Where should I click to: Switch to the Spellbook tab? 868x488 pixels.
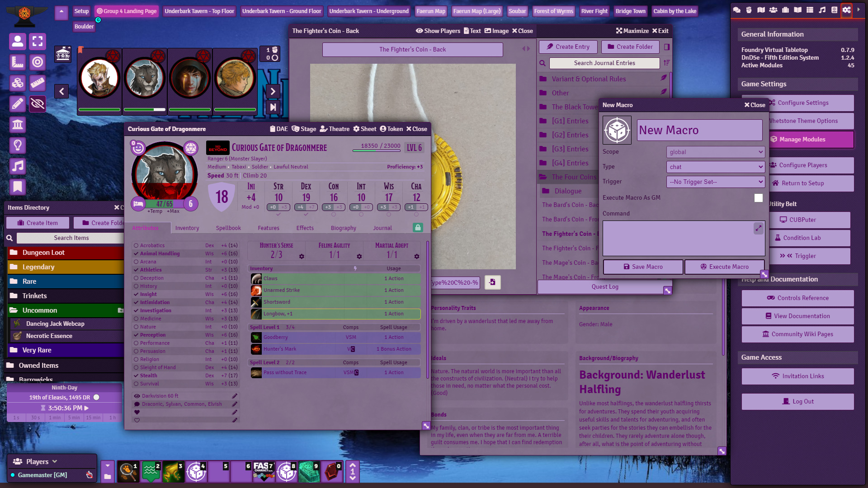tap(228, 228)
